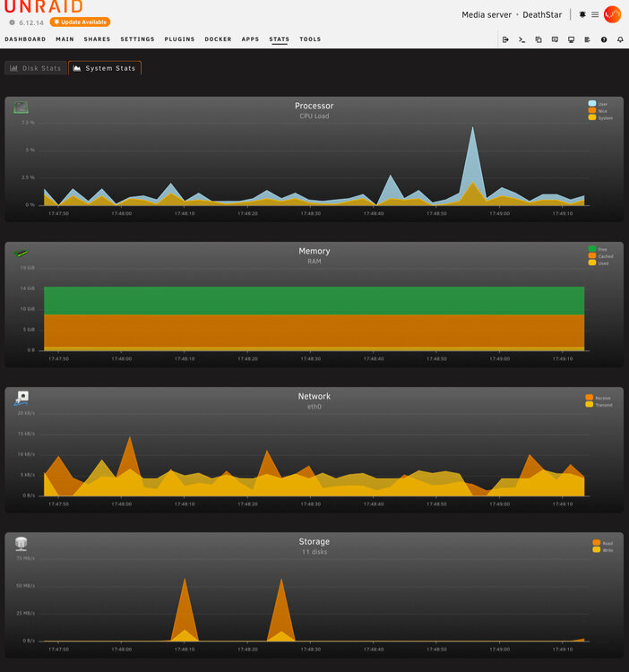Screen dimensions: 629x672
Task: Open the hamburger menu by the avatar
Action: coord(595,14)
